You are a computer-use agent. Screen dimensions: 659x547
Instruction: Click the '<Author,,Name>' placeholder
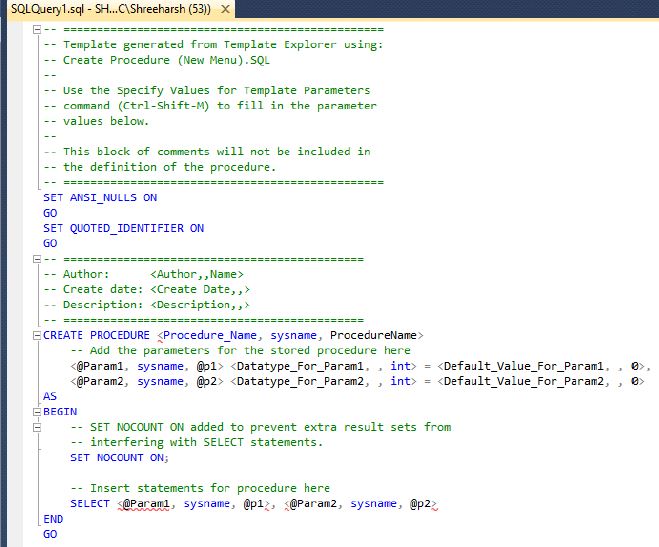pyautogui.click(x=197, y=274)
